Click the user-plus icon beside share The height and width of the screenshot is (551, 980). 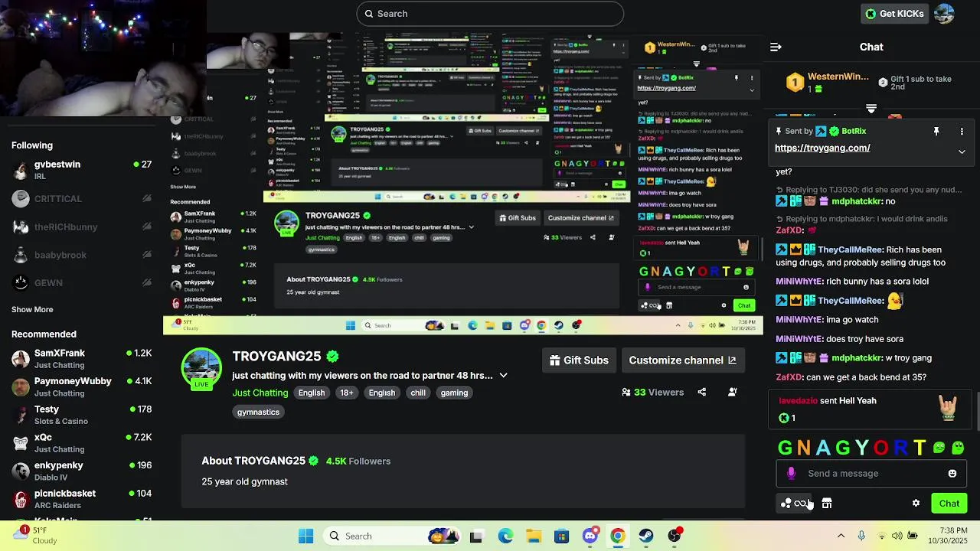[x=733, y=392]
